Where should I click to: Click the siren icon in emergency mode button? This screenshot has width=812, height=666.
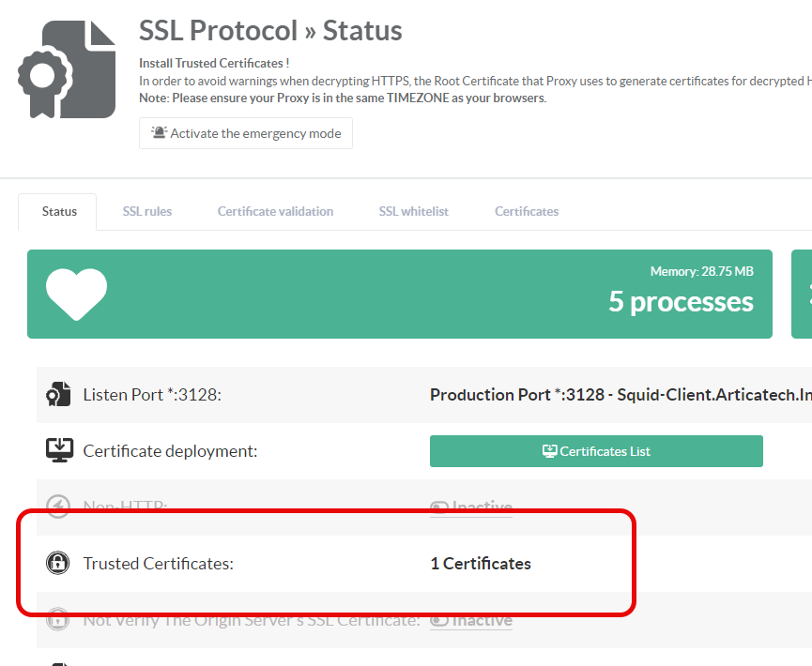point(159,133)
